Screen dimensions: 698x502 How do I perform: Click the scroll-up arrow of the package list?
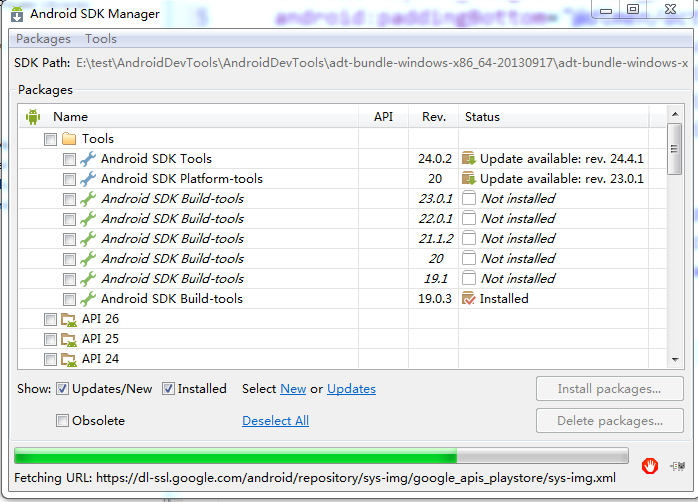[675, 114]
